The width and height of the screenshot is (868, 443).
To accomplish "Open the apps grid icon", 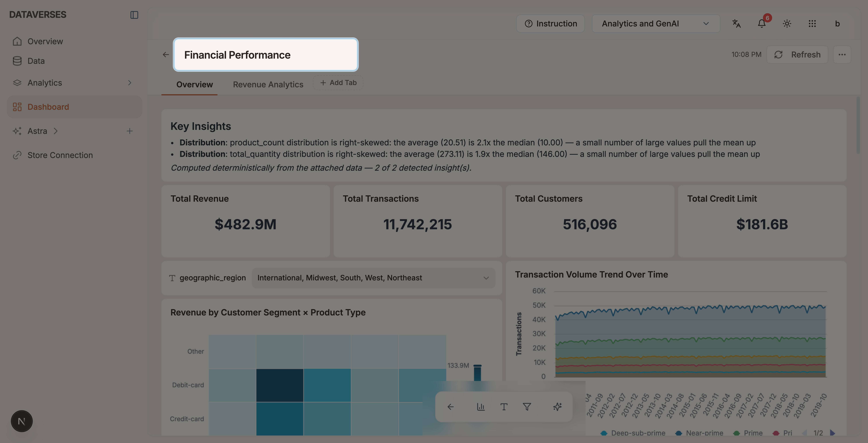I will 812,24.
